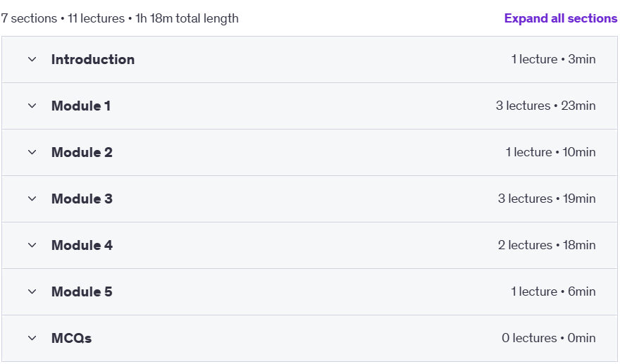
Task: Click the '0 lectures • 0min' label
Action: (x=549, y=338)
